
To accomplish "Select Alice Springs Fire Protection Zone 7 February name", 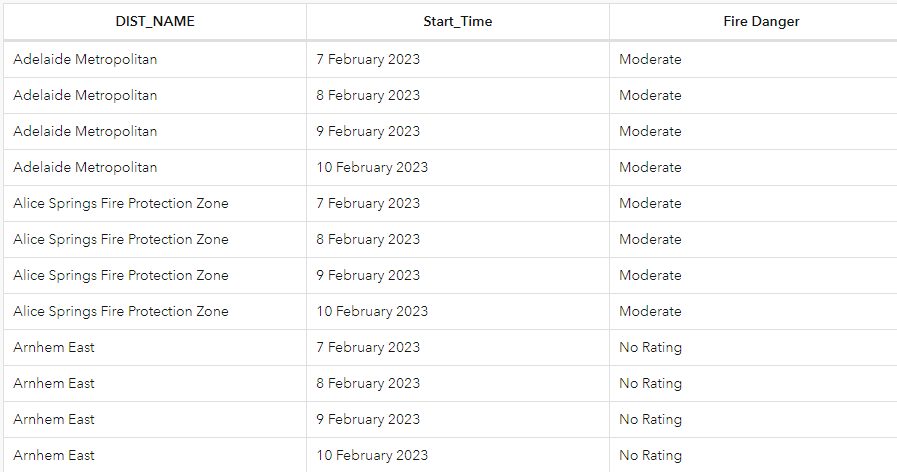I will click(120, 203).
